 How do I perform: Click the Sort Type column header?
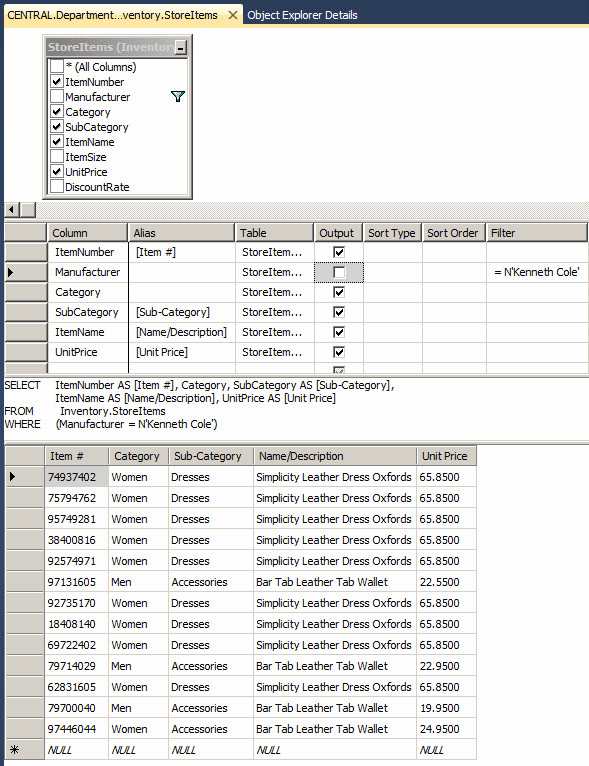point(392,233)
